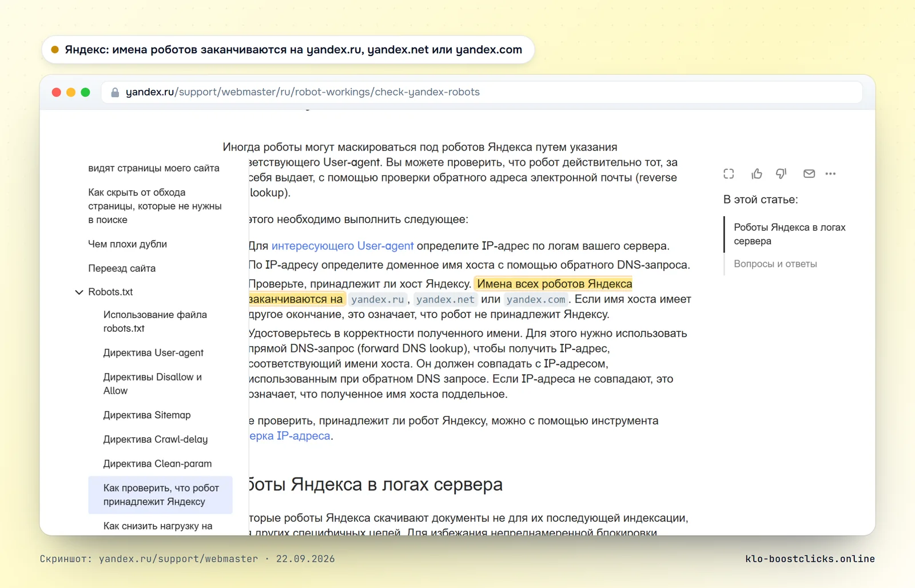Open 'интересующего User-agent' link
915x588 pixels.
click(342, 246)
